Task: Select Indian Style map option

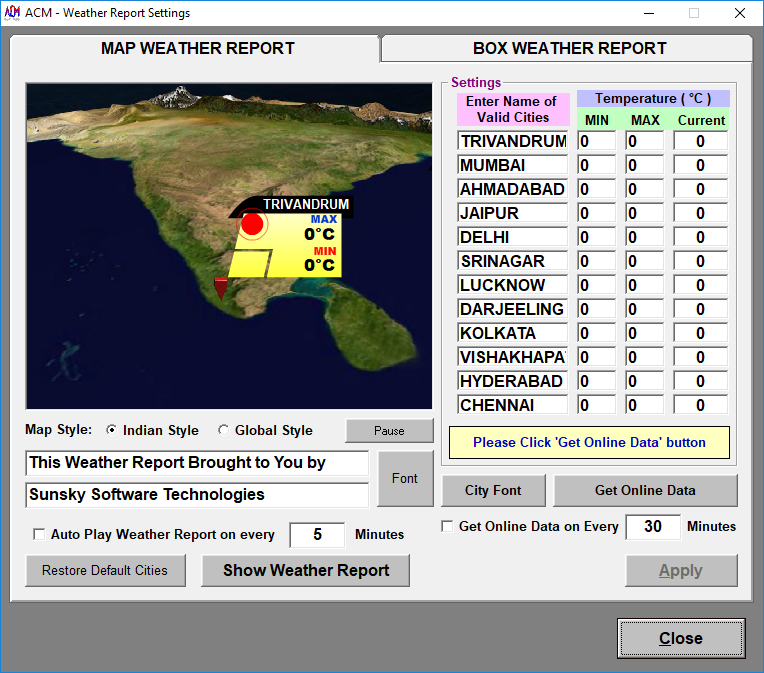Action: tap(112, 430)
